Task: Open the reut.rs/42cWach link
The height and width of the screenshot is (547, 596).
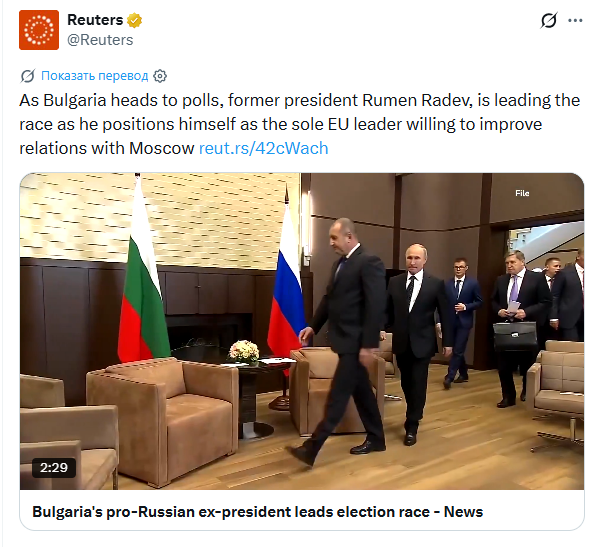Action: [263, 148]
